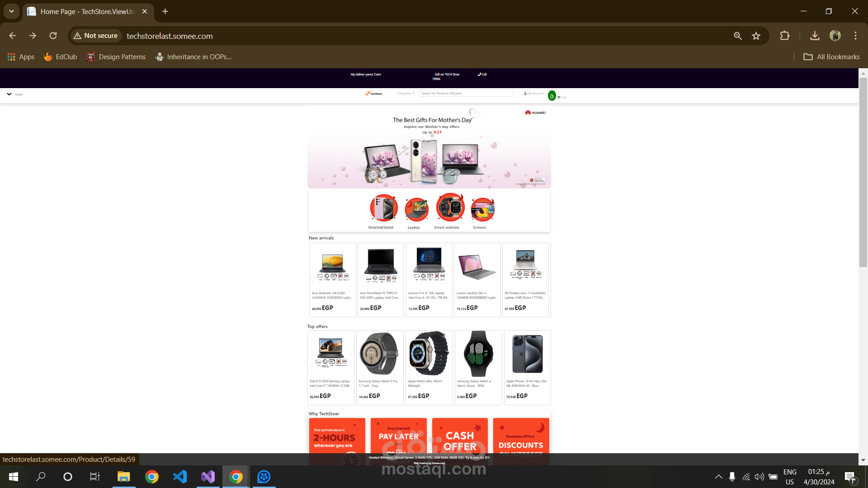Go back in browser history
The width and height of the screenshot is (868, 488).
click(13, 36)
